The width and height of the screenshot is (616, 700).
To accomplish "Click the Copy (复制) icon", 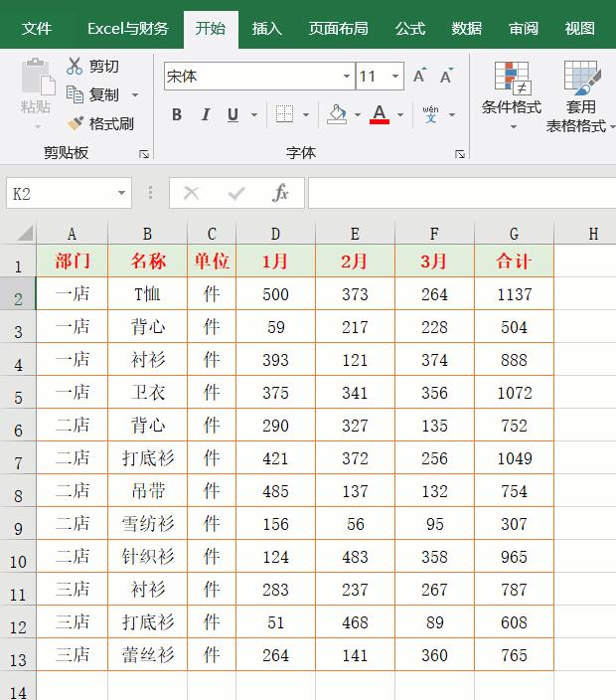I will click(x=75, y=94).
